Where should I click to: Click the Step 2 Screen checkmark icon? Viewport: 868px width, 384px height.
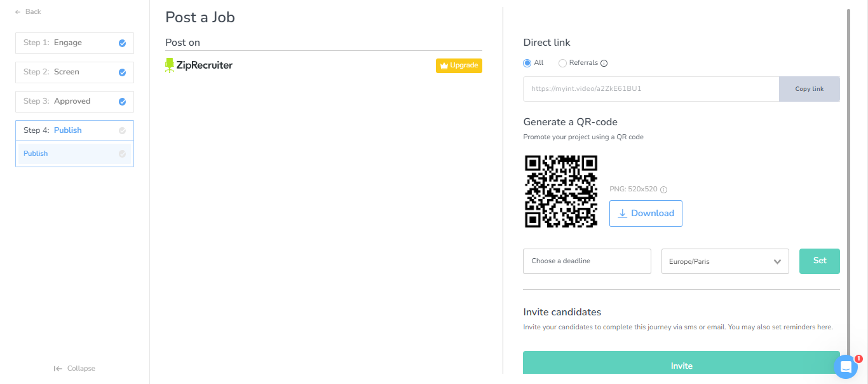pyautogui.click(x=122, y=72)
